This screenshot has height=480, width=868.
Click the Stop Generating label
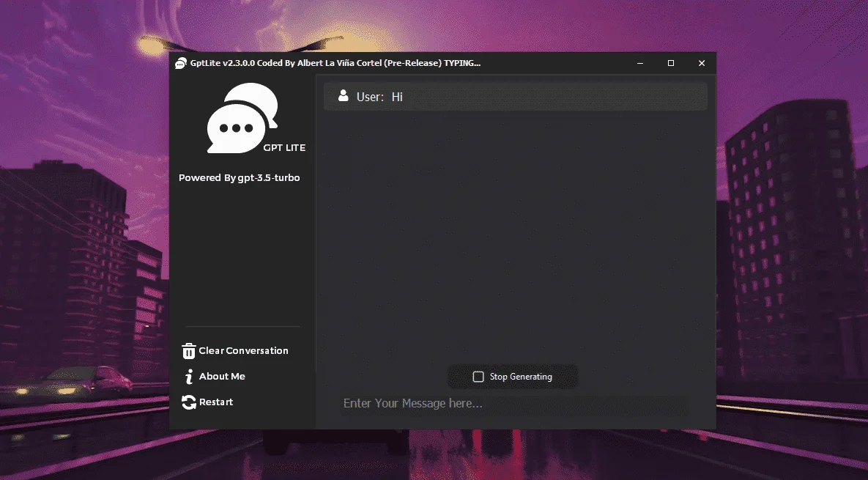(x=521, y=377)
